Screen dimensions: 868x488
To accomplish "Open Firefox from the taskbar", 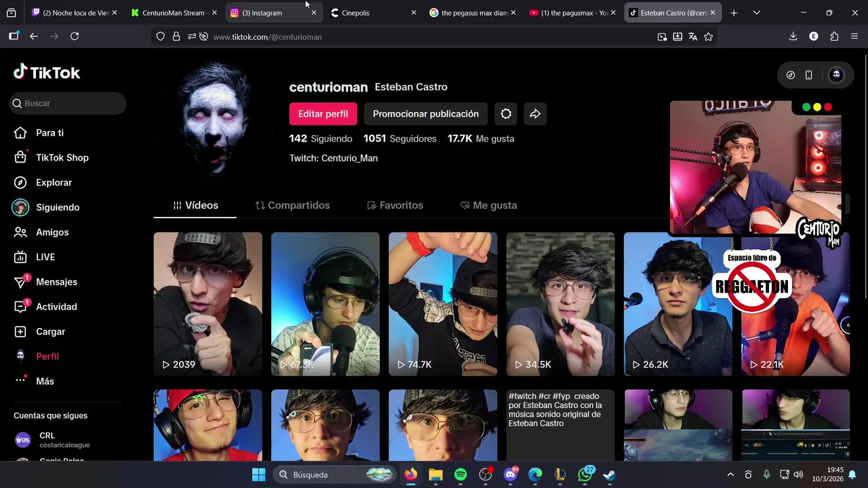I will point(411,475).
